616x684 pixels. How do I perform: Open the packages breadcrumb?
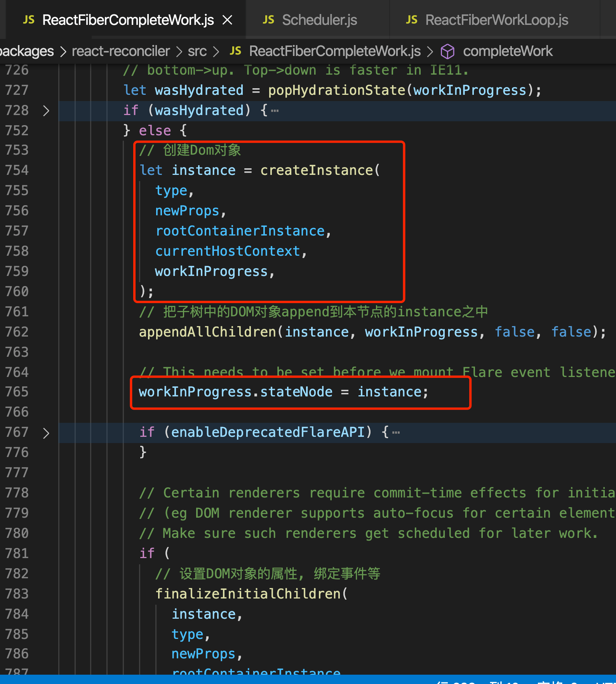pyautogui.click(x=26, y=51)
